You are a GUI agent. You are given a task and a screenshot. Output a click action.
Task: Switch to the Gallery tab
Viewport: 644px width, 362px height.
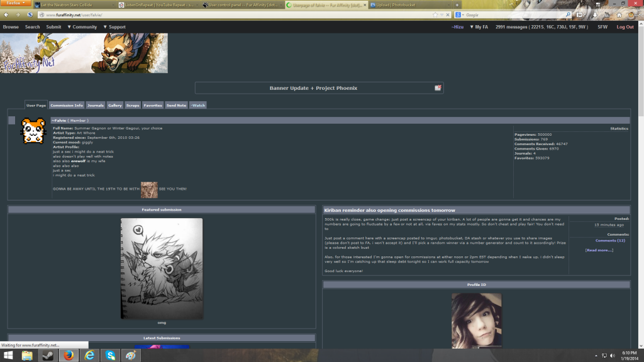point(114,106)
